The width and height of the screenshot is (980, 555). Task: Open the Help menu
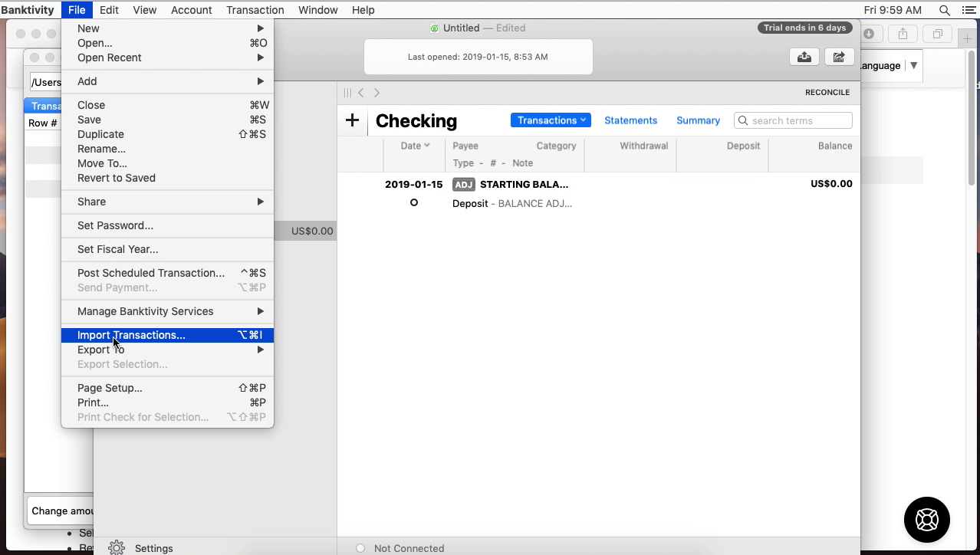(363, 10)
